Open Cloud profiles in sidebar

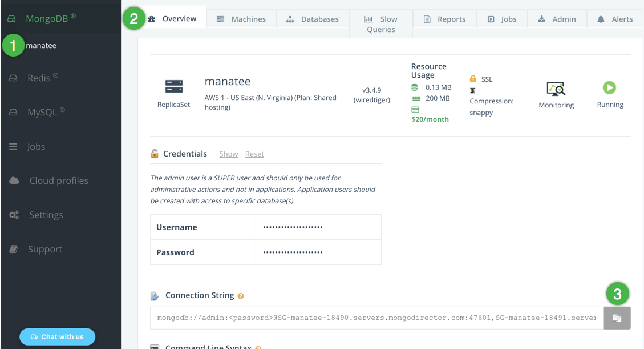pyautogui.click(x=58, y=180)
